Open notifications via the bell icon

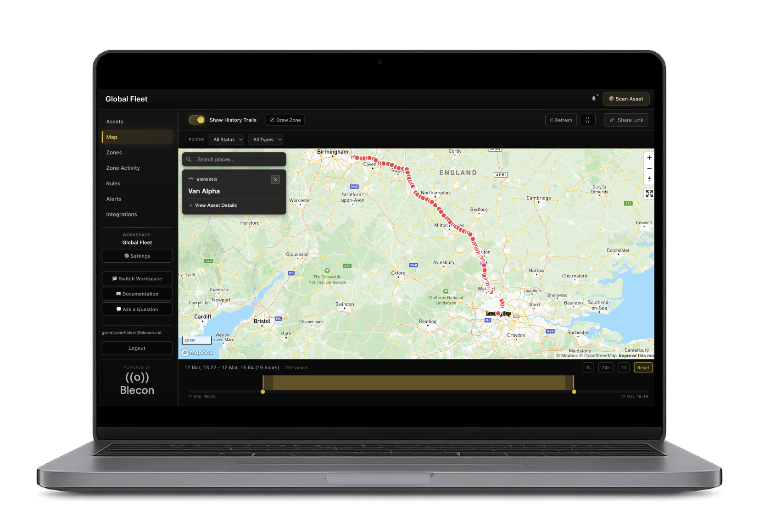click(593, 98)
